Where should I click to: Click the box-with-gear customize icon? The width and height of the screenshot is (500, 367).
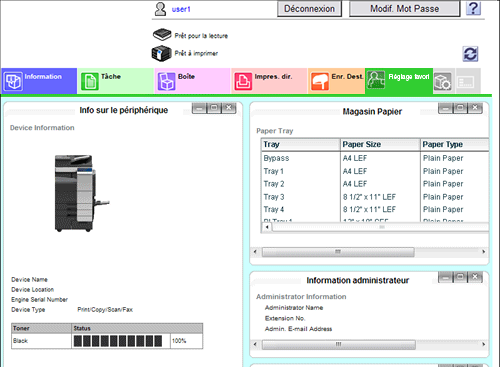443,81
